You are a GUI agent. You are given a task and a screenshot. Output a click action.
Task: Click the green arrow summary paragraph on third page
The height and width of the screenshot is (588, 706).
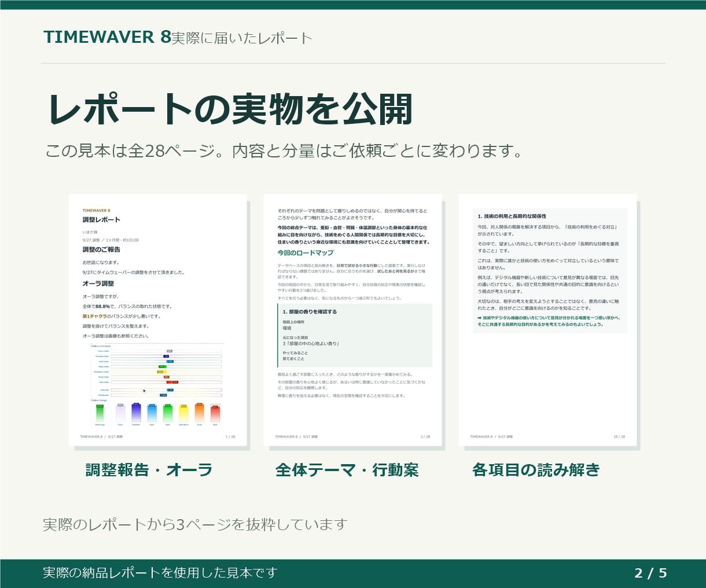click(x=549, y=321)
